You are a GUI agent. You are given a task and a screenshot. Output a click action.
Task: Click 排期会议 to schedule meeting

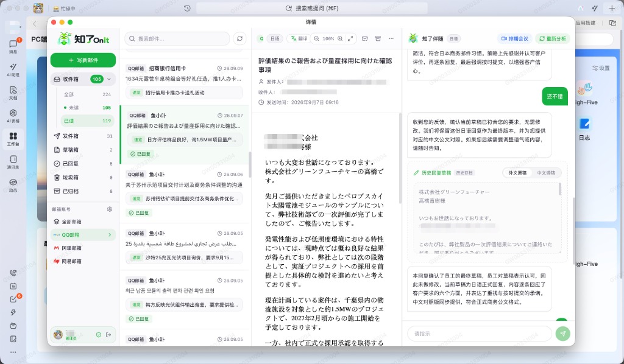(x=514, y=38)
